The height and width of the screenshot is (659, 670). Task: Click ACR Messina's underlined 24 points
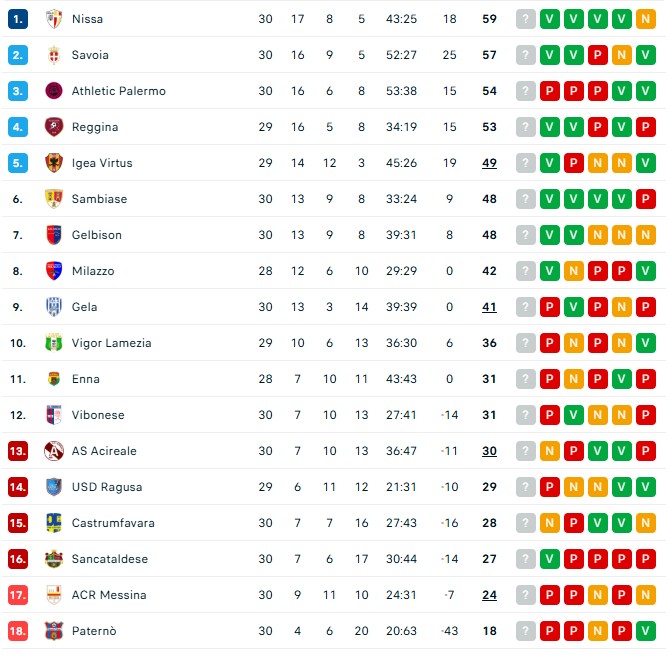[489, 595]
